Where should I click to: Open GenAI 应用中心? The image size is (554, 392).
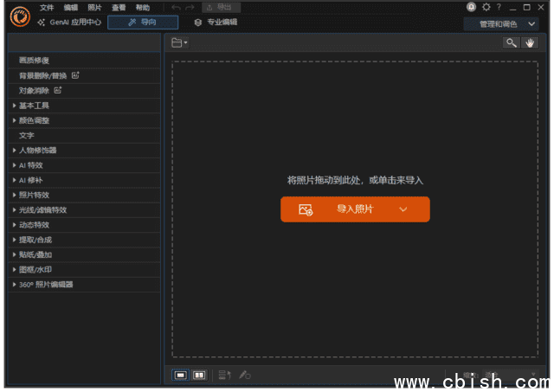click(x=68, y=22)
